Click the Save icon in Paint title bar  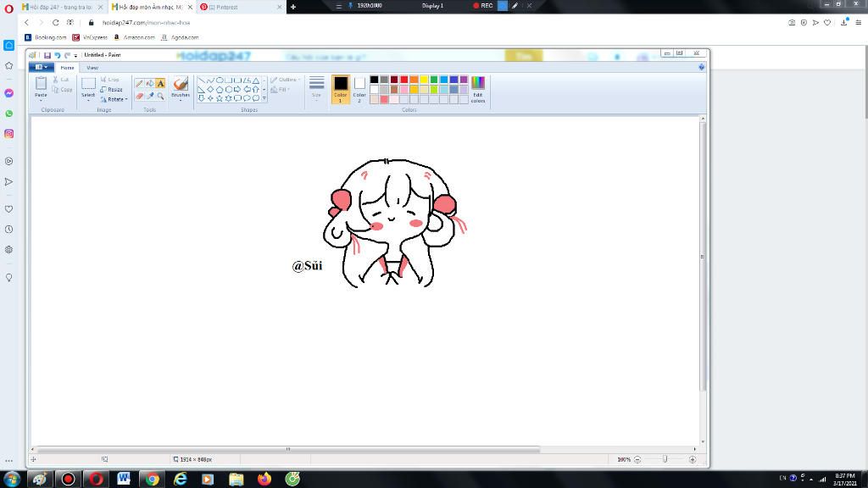(47, 55)
